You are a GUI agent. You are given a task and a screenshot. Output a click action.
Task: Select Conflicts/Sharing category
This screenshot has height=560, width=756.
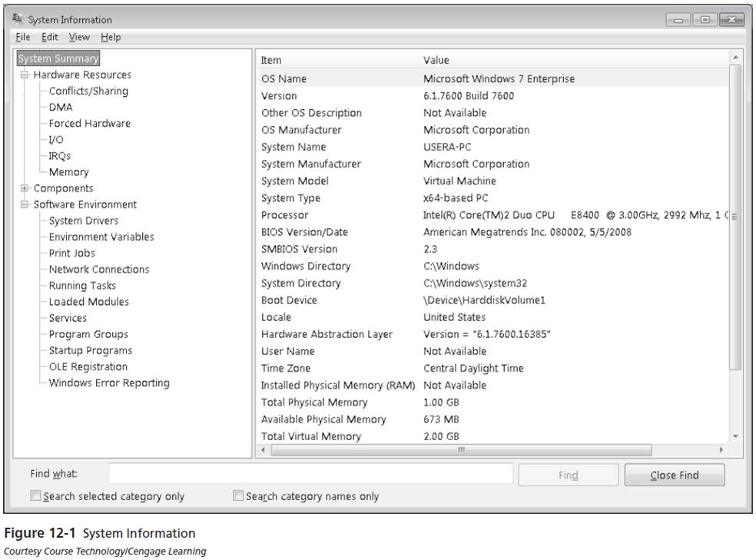point(88,91)
